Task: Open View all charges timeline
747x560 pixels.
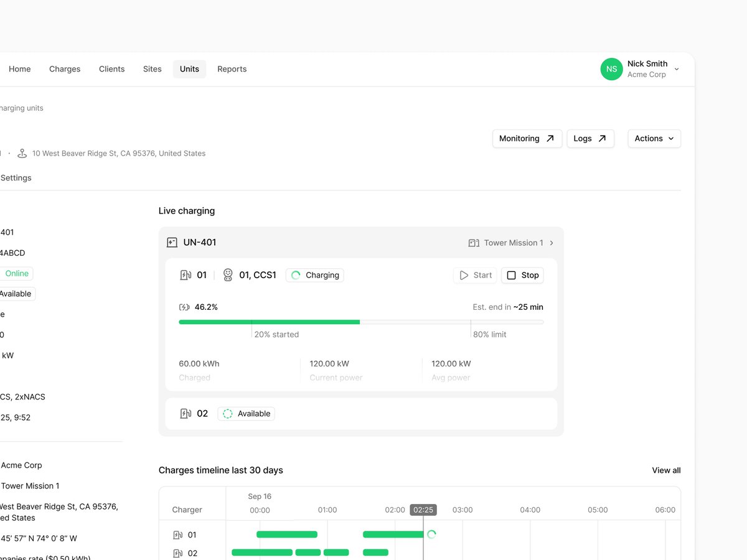Action: click(666, 470)
